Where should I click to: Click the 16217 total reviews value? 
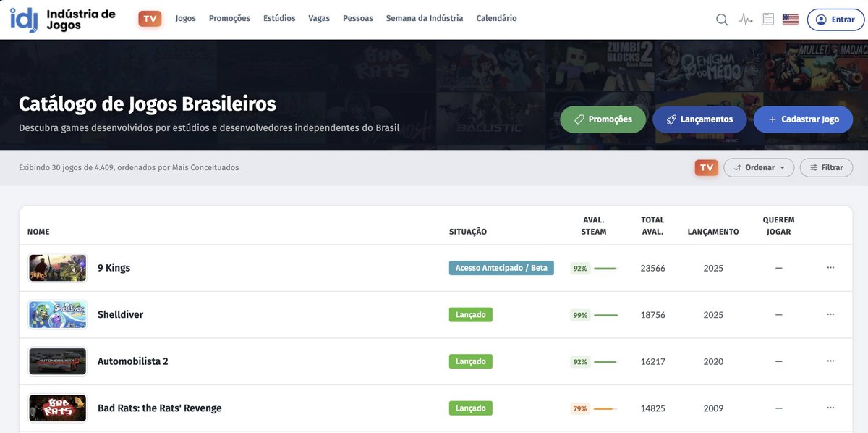652,361
